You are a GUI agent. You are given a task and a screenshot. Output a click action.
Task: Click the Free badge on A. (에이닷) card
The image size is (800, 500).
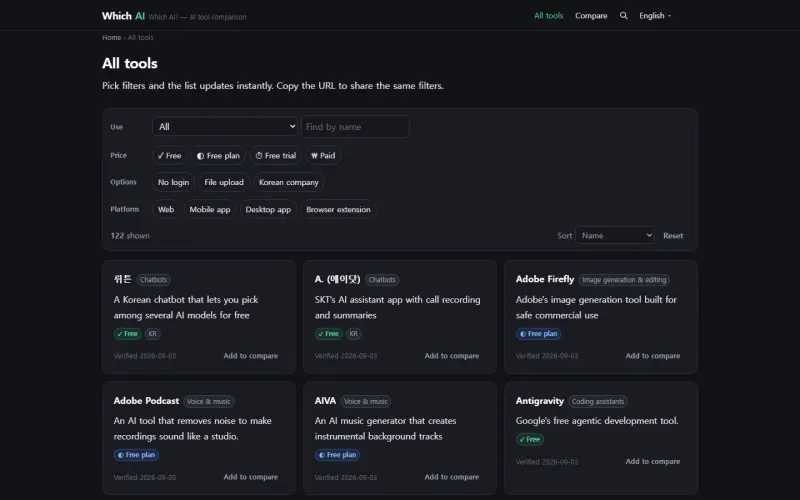(329, 334)
